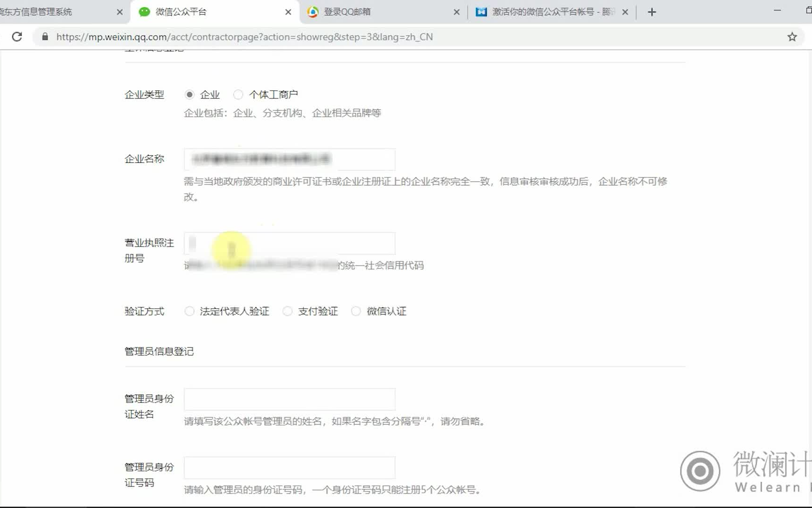Click the 验证方式 label
The width and height of the screenshot is (812, 508).
tap(144, 311)
